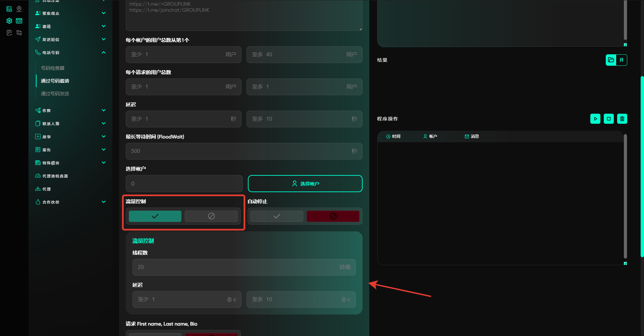
Task: Collapse the 电话号码 sidebar section
Action: [104, 53]
